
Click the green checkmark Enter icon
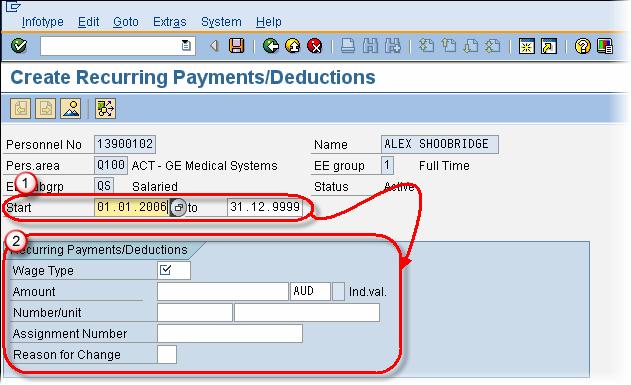[19, 45]
